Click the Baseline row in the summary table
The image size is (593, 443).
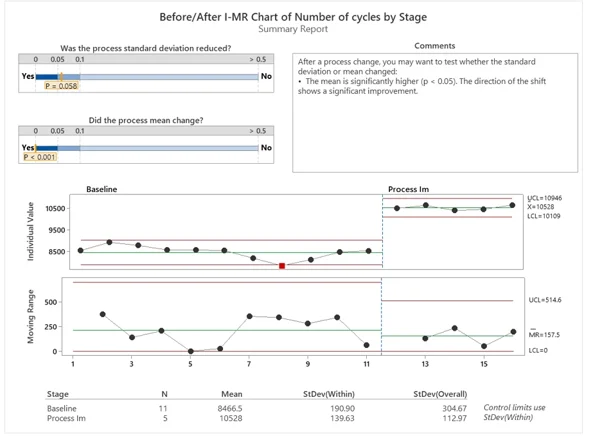256,409
